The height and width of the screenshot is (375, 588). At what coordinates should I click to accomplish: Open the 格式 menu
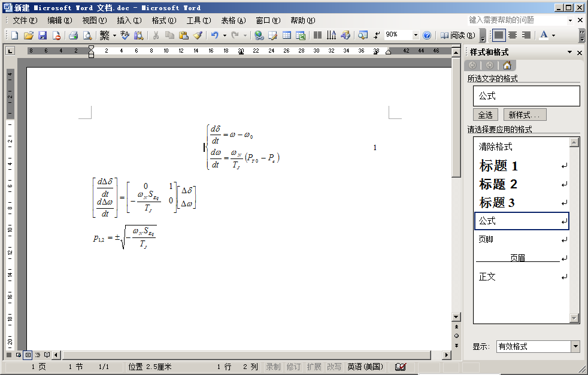click(x=164, y=20)
